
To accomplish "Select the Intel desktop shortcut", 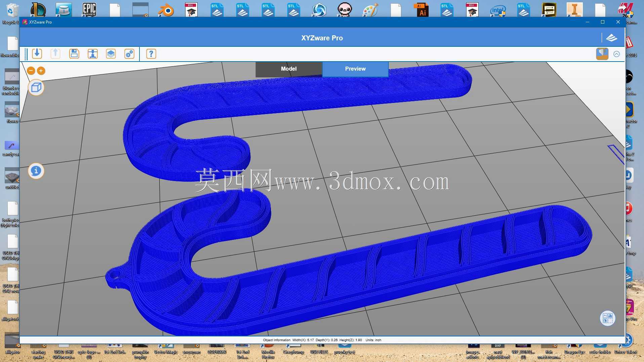I will pos(498,10).
